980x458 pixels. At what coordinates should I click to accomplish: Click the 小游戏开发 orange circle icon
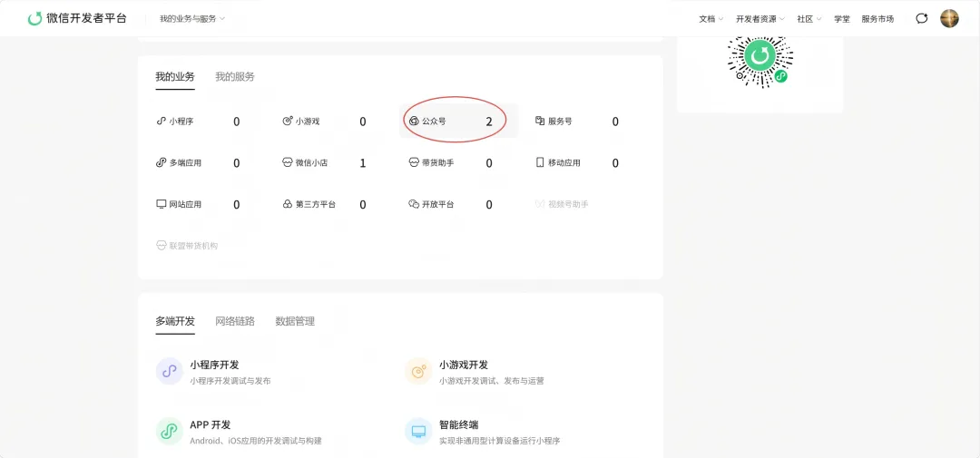pyautogui.click(x=418, y=371)
